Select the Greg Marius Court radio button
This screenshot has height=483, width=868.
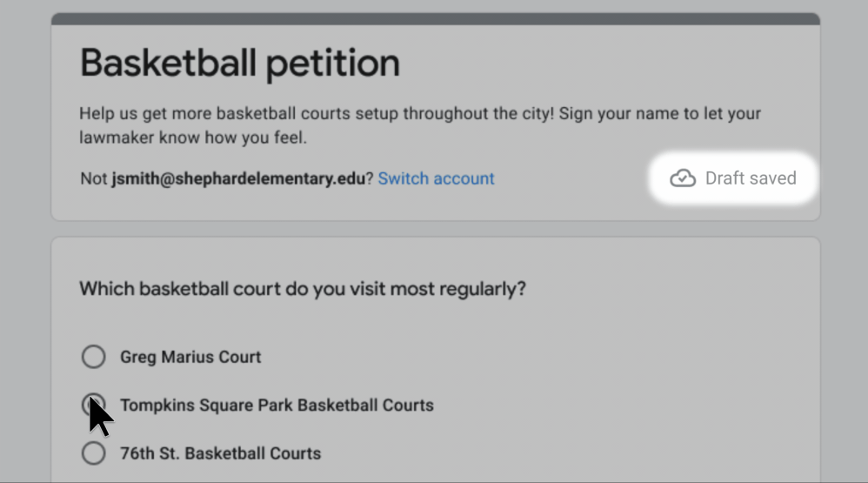(93, 357)
